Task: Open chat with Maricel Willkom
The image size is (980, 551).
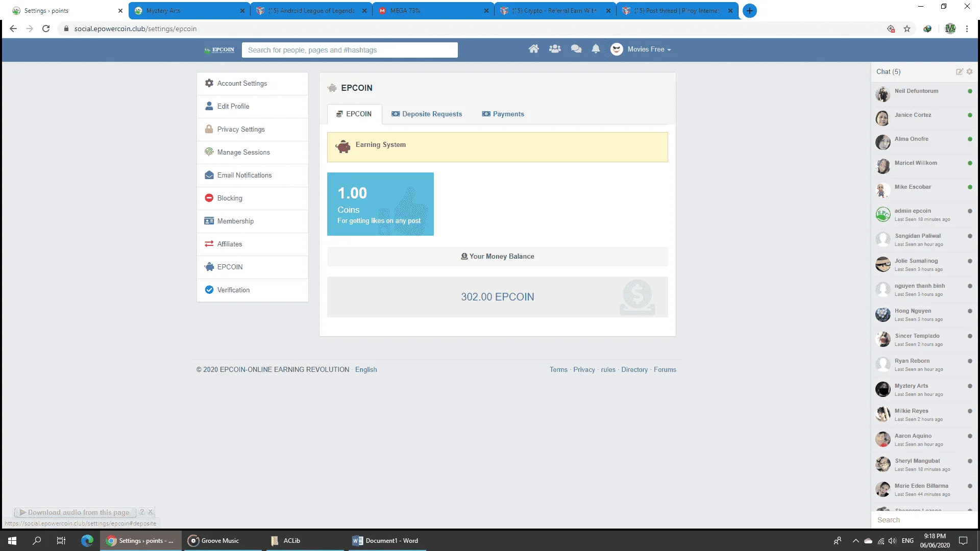Action: tap(924, 166)
